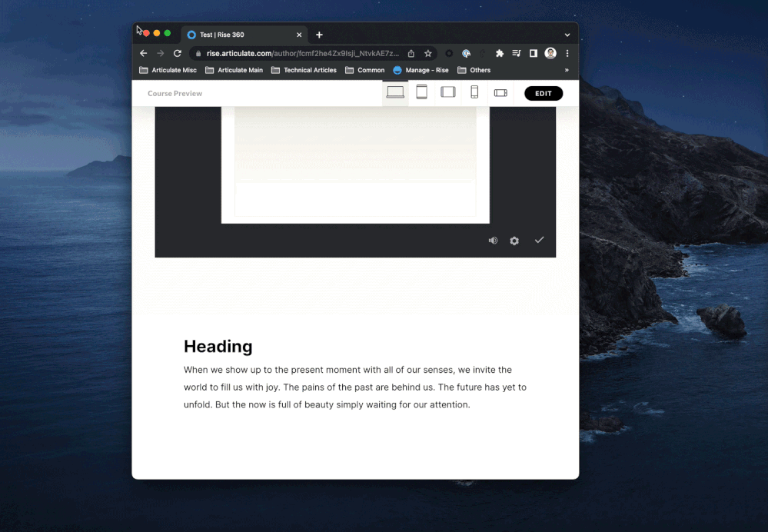Go back with browser back arrow

coord(144,53)
